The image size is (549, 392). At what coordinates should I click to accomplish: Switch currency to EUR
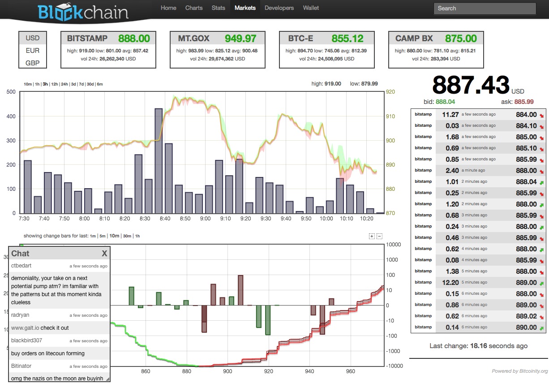pos(33,51)
